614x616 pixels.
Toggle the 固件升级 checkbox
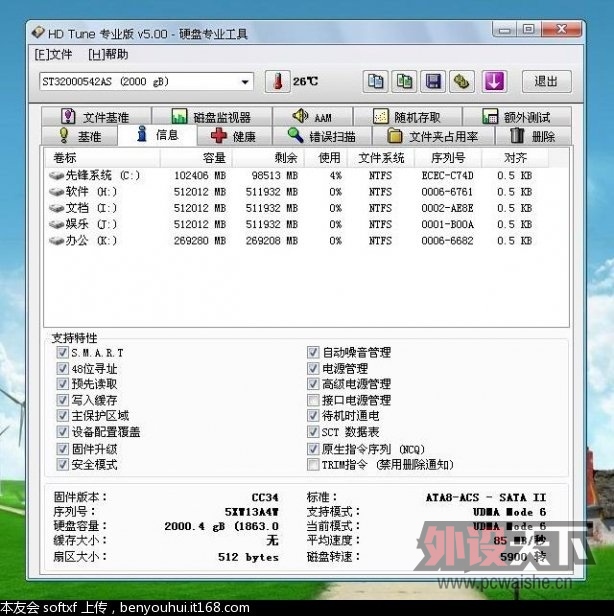click(x=62, y=449)
